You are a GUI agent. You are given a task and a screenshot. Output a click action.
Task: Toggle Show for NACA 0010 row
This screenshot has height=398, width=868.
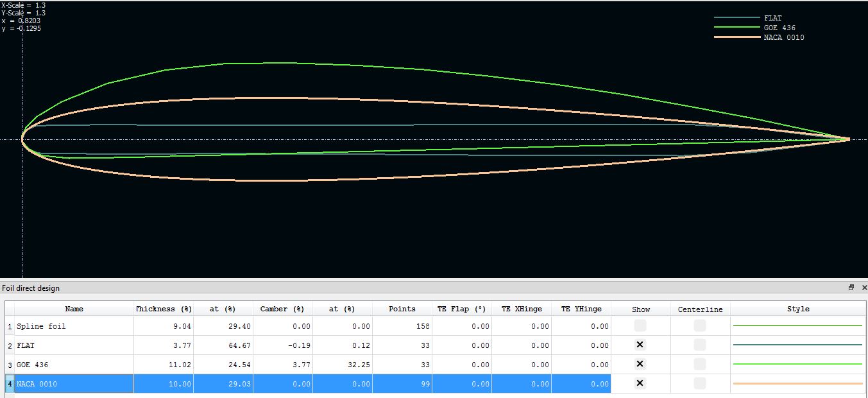[x=640, y=384]
